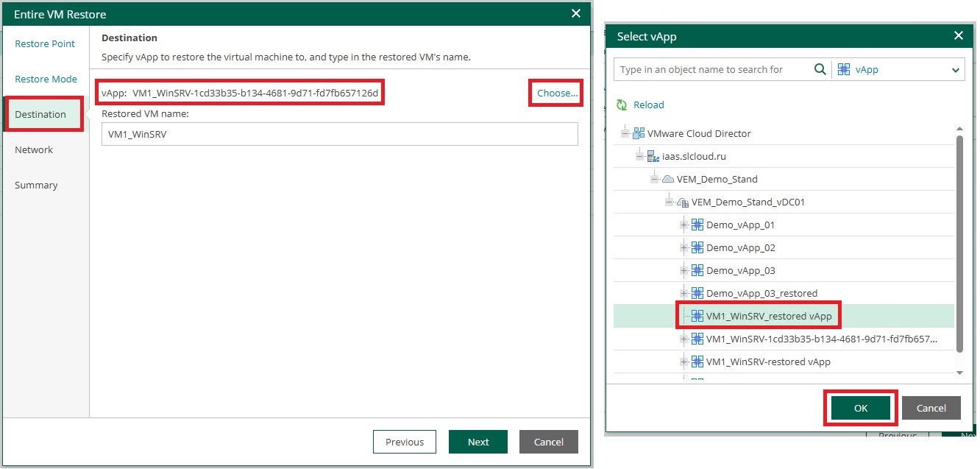980x469 pixels.
Task: Open the vApp object type dropdown
Action: point(956,70)
